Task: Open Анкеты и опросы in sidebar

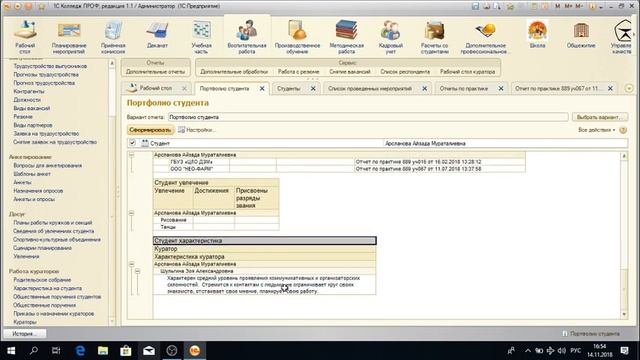Action: click(34, 199)
